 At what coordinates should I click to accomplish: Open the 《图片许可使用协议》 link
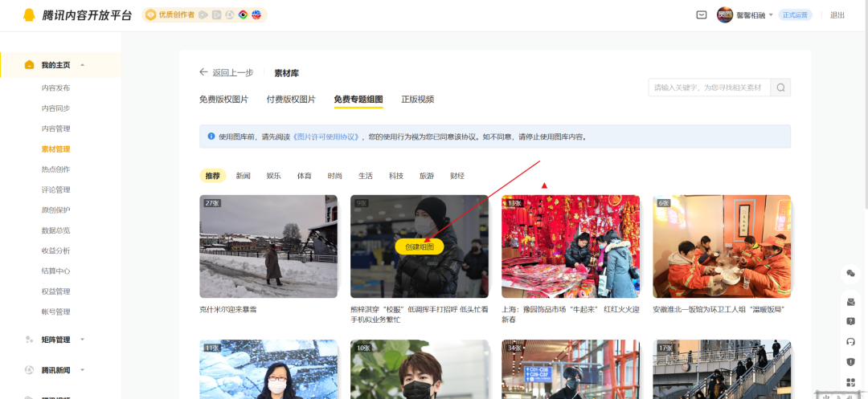click(x=326, y=136)
